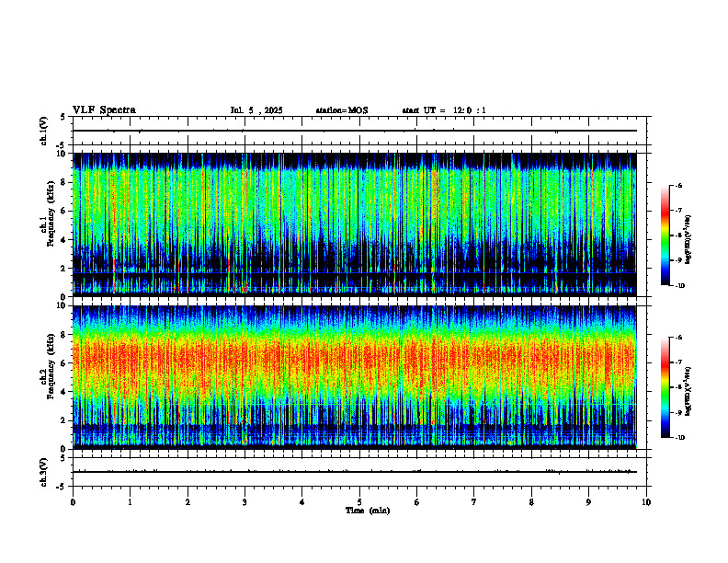Click the ch.1 spectrogram "8" kHz tick label

point(64,182)
